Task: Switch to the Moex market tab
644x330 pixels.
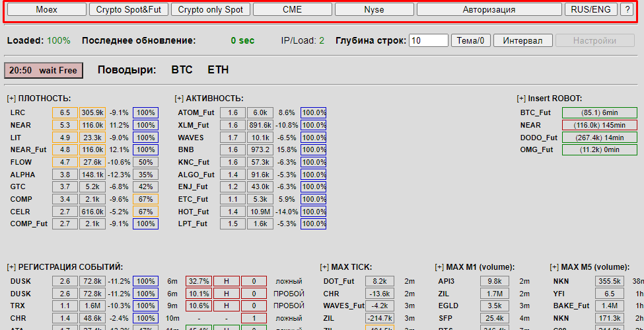Action: pyautogui.click(x=46, y=10)
